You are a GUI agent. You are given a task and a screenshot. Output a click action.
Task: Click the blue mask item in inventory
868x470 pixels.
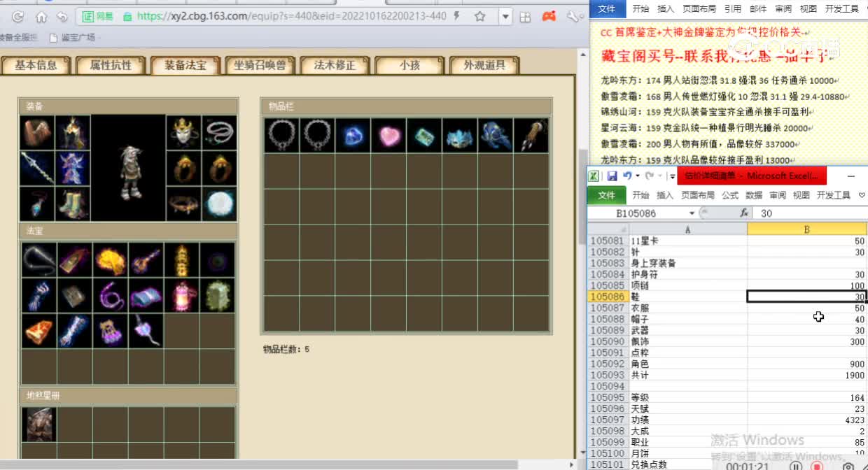[460, 136]
